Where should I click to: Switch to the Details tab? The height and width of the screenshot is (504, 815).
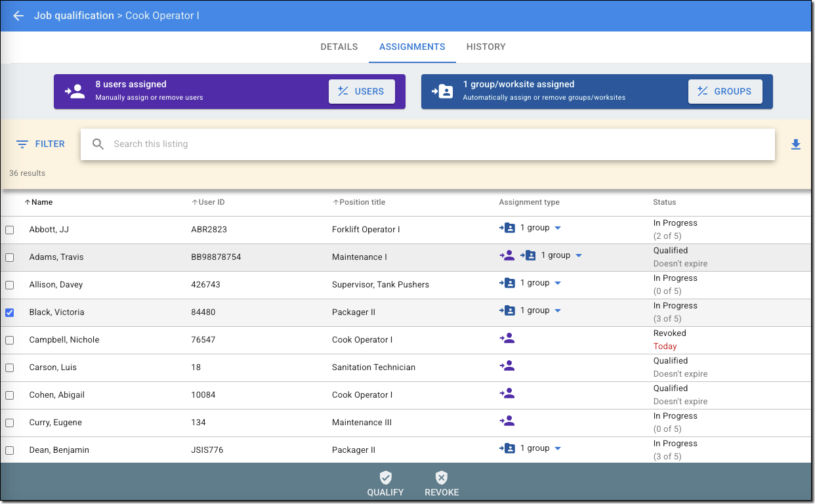tap(339, 47)
